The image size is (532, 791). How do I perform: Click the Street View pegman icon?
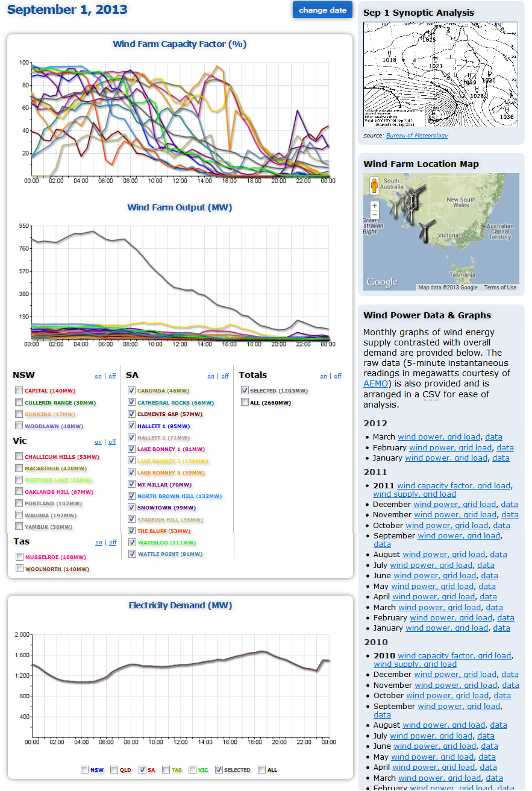(x=374, y=186)
